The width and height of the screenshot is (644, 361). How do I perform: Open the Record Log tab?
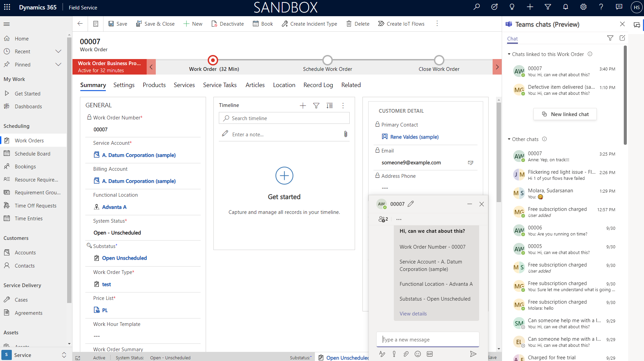(318, 85)
